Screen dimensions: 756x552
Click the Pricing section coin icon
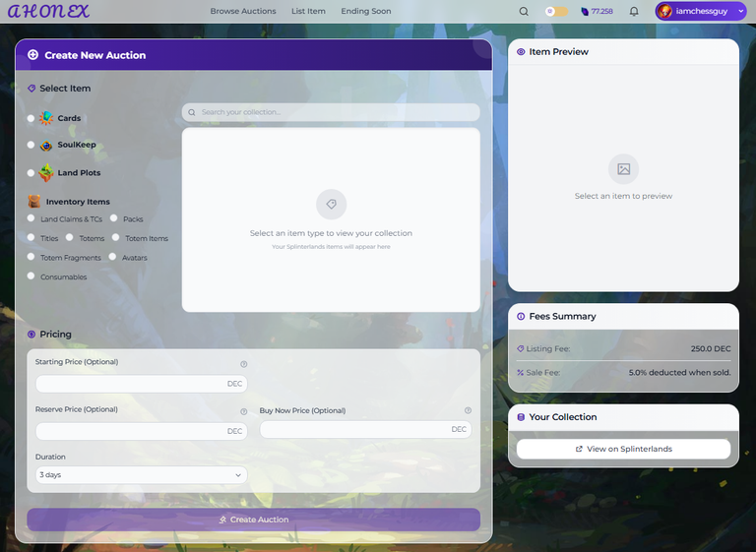point(31,335)
